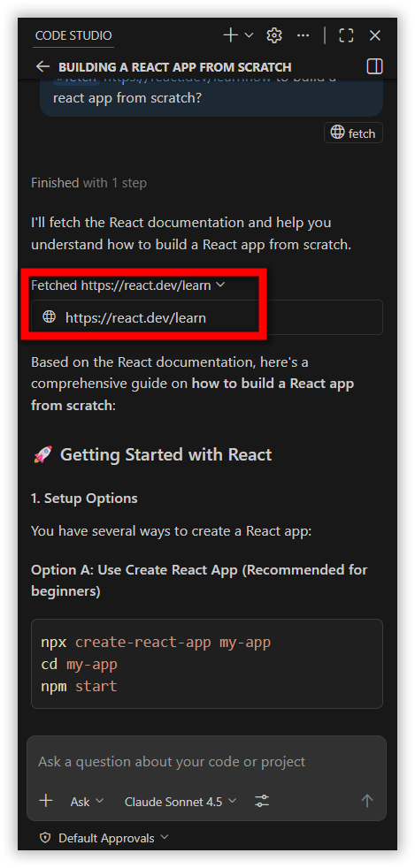Viewport: 415px width, 868px height.
Task: Start a new chat with plus icon
Action: click(x=230, y=35)
